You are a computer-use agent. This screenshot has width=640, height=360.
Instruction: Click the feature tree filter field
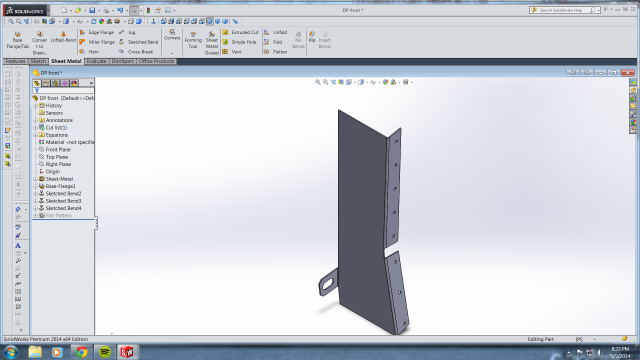(64, 91)
